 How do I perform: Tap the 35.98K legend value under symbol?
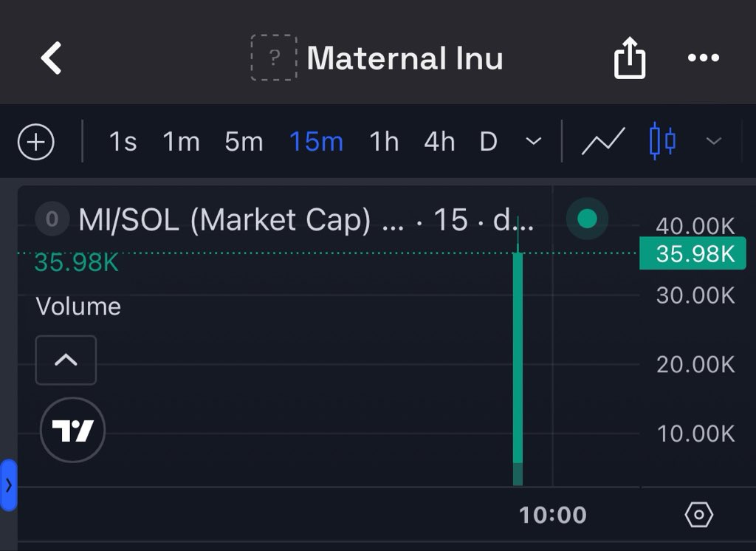[76, 264]
